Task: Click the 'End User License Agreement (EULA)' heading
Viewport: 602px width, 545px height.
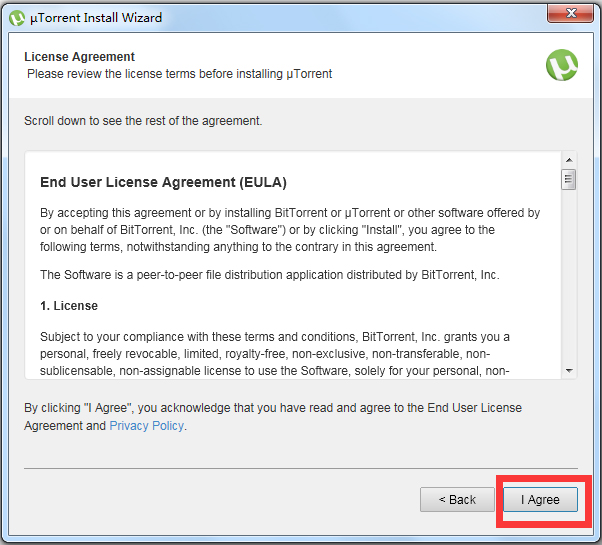Action: 164,182
